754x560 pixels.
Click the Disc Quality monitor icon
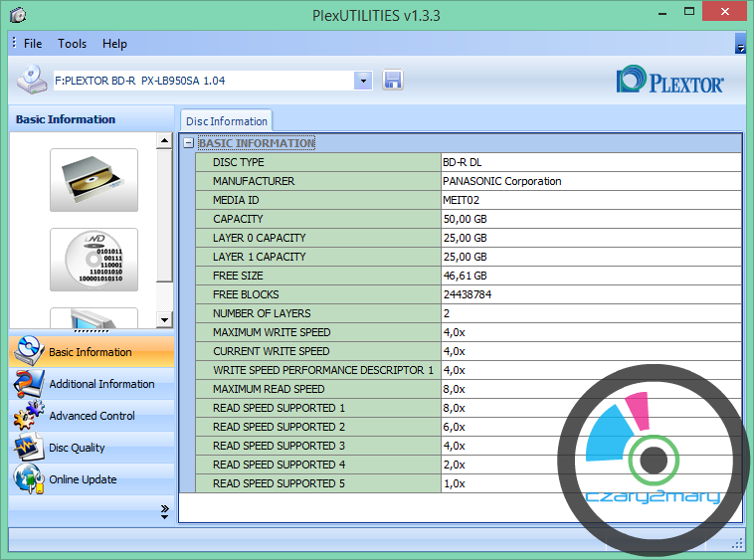[x=29, y=448]
